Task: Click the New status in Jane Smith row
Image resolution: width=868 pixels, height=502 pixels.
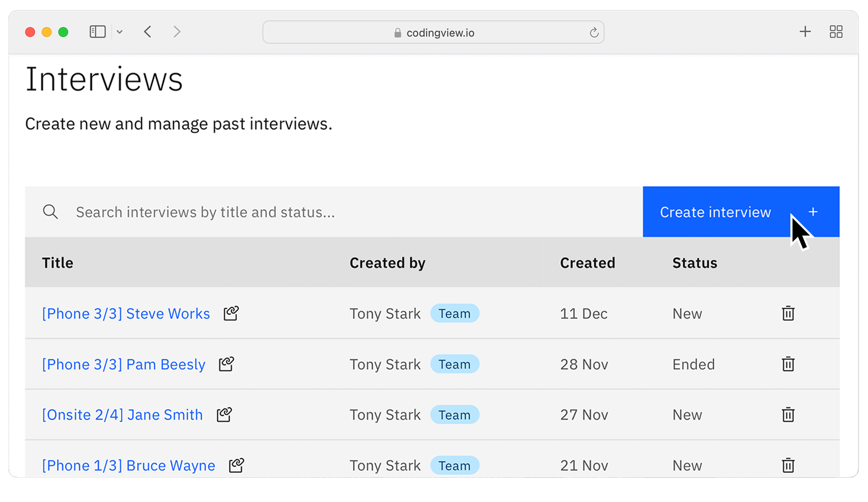Action: click(x=687, y=415)
